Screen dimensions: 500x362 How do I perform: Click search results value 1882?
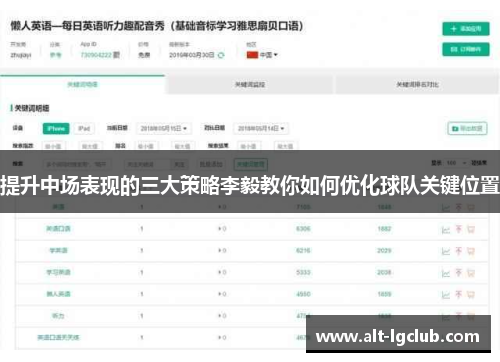pyautogui.click(x=384, y=229)
